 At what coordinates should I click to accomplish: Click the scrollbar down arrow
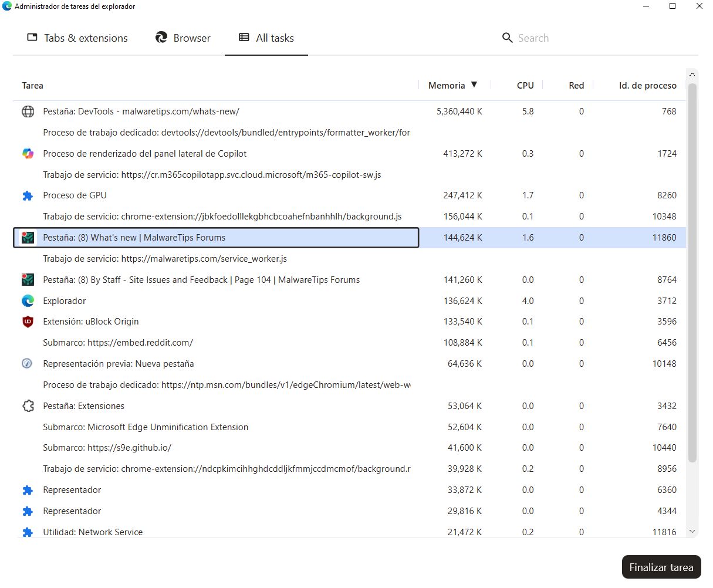click(x=692, y=532)
